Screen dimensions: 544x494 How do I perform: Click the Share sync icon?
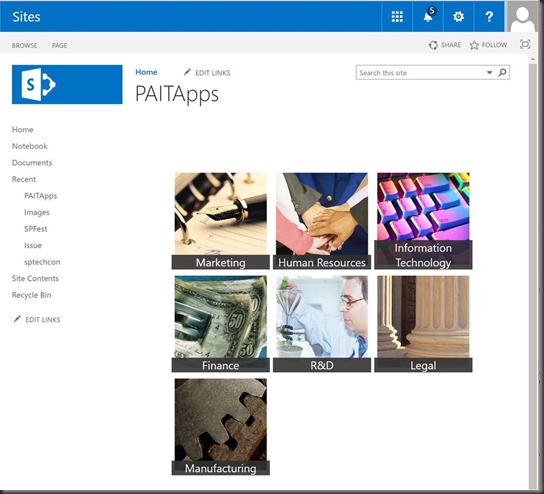433,45
